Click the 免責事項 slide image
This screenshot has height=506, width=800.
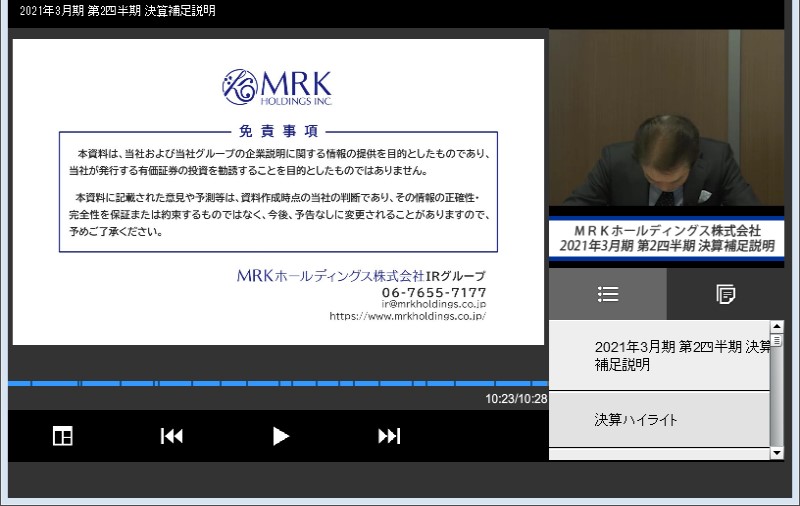click(x=278, y=192)
